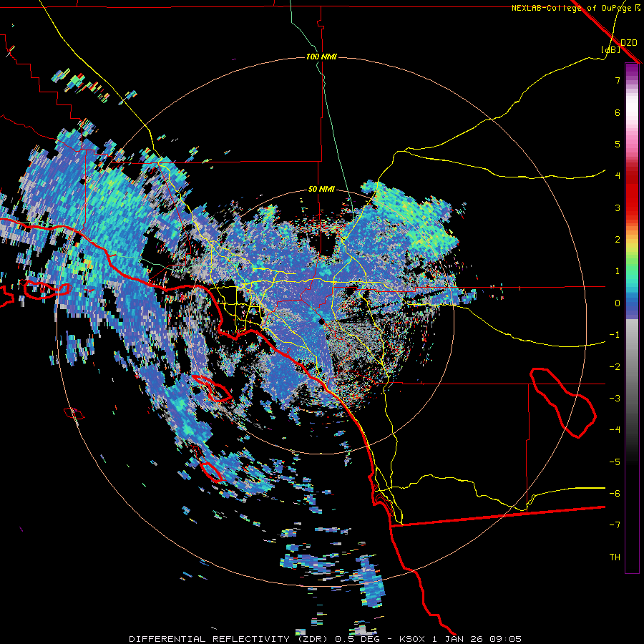644x644 pixels.
Task: Click the 4 dB red color scale region
Action: 632,175
